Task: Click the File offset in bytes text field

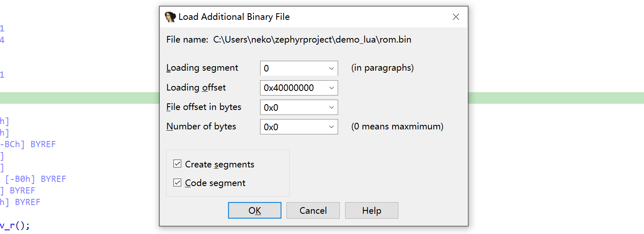Action: 293,107
